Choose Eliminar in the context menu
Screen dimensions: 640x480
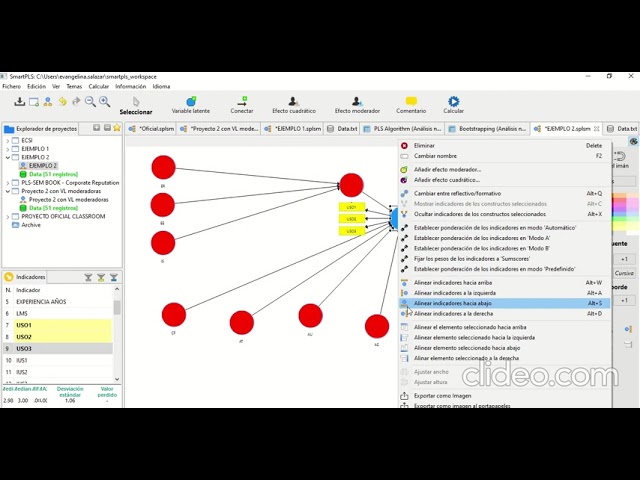(x=504, y=145)
